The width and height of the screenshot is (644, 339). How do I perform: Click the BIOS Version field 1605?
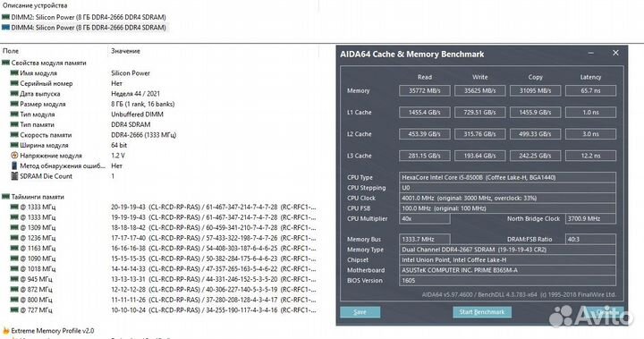508,280
